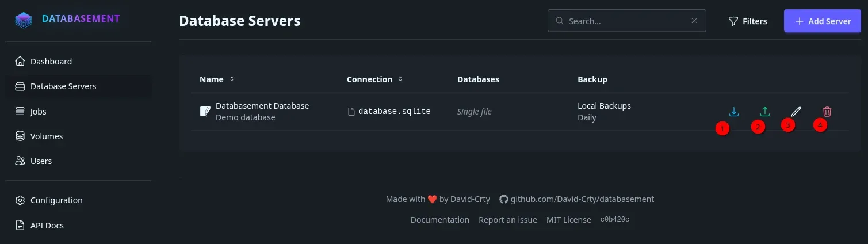Open Volumes in the sidebar
Viewport: 868px width, 244px height.
pos(47,136)
